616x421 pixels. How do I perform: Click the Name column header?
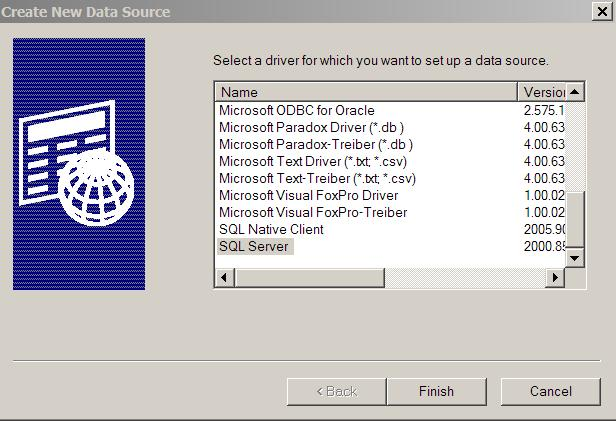click(x=366, y=92)
